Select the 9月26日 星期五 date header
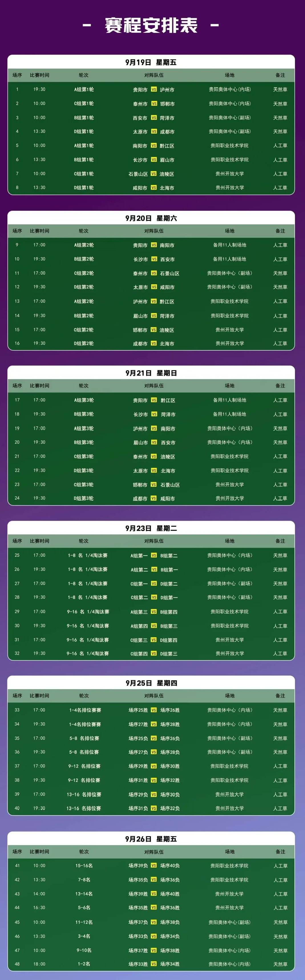Viewport: 305px width, 980px height. [x=151, y=839]
